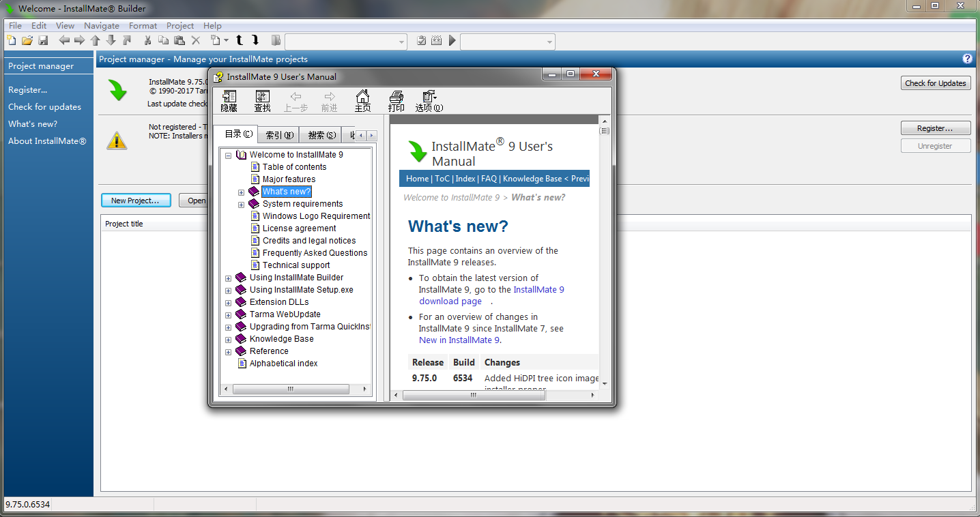Click the Delete X toolbar icon
The image size is (980, 517).
click(x=196, y=41)
